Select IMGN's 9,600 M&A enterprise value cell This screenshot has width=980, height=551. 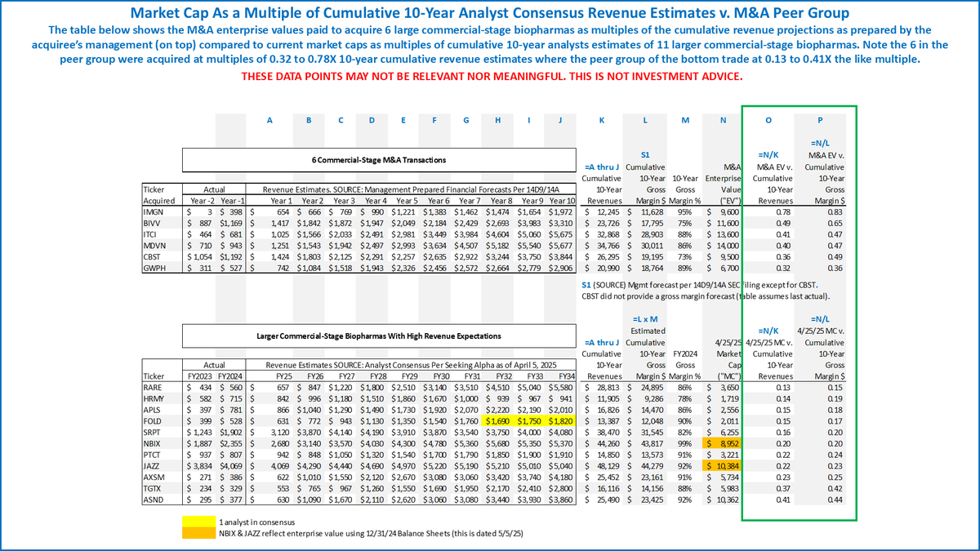[724, 211]
